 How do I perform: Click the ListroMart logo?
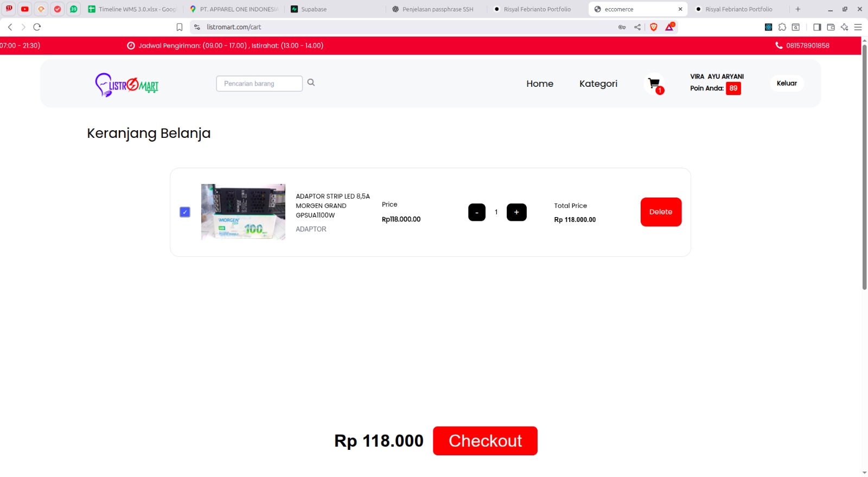[x=127, y=85]
